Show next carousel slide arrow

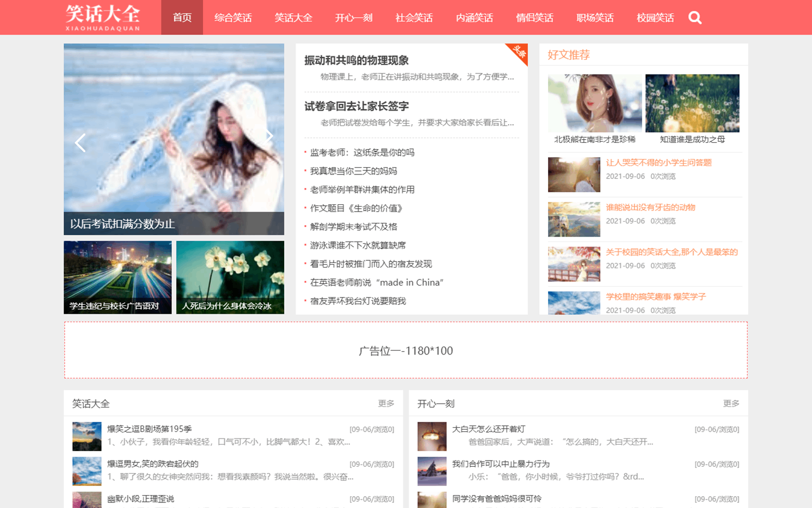click(x=269, y=135)
